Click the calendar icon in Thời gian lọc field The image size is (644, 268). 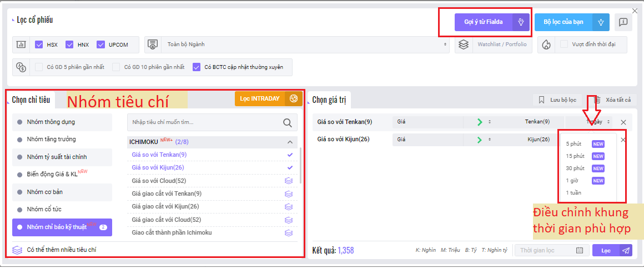click(579, 251)
